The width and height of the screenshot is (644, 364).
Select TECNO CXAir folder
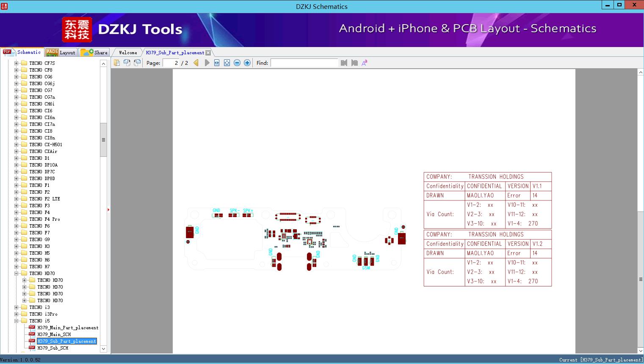point(43,151)
